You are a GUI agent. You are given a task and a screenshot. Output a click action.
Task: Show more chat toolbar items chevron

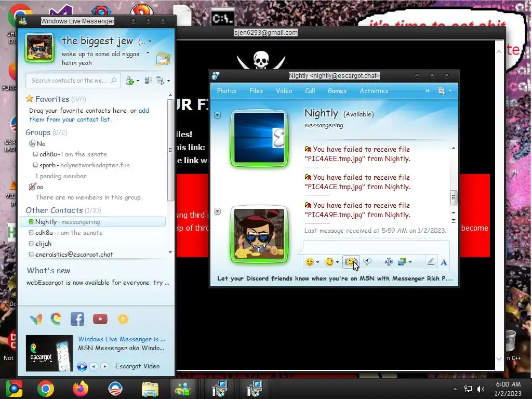427,90
